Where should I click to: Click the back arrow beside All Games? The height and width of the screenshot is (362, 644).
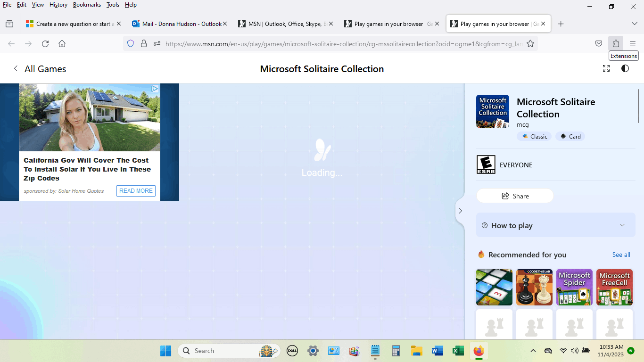(16, 68)
